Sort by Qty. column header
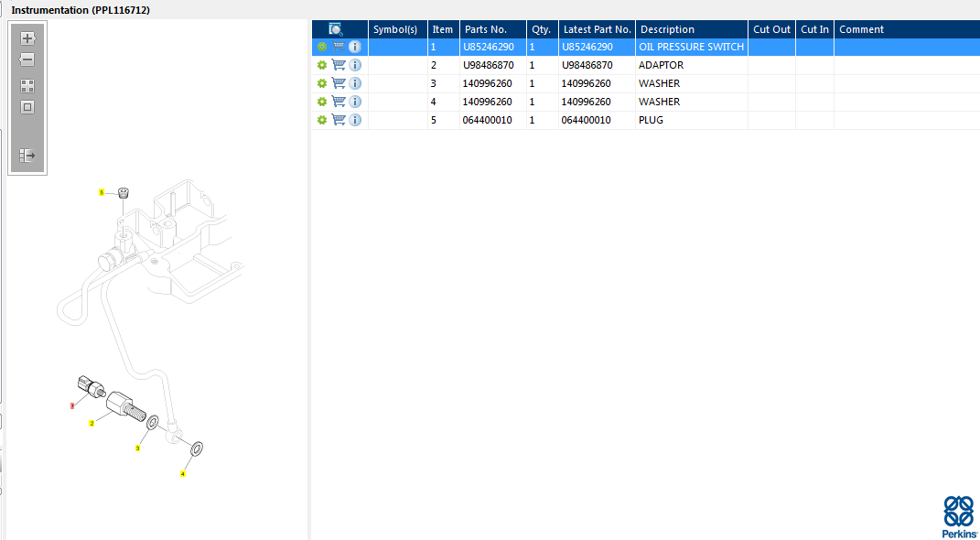This screenshot has height=540, width=980. click(543, 29)
